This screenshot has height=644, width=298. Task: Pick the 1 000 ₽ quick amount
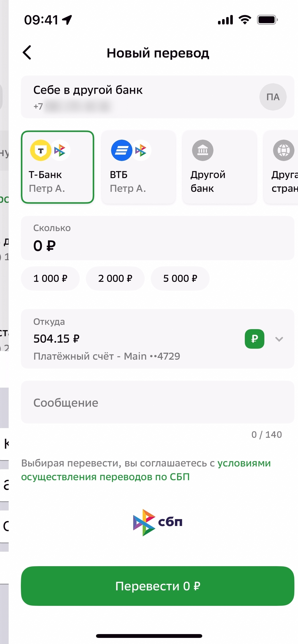click(50, 279)
